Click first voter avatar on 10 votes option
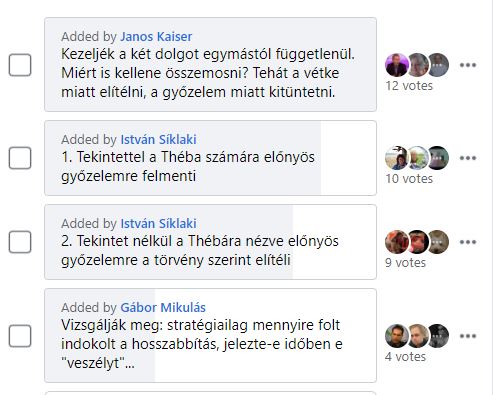This screenshot has width=493, height=395. coord(397,158)
